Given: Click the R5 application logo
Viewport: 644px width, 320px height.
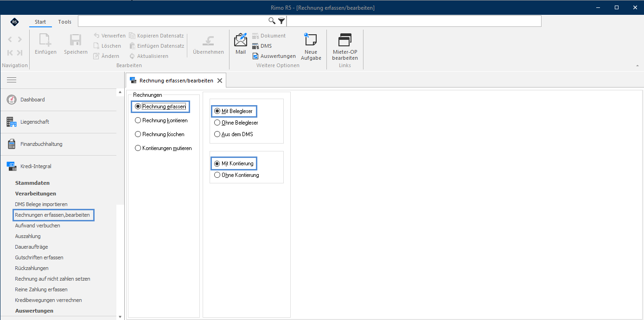Looking at the screenshot, I should point(15,22).
